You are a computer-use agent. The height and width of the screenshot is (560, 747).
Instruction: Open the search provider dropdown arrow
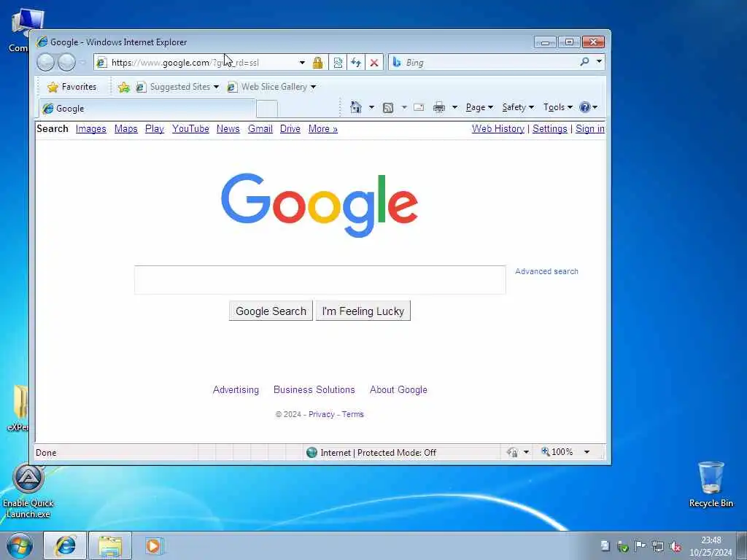[x=599, y=61]
